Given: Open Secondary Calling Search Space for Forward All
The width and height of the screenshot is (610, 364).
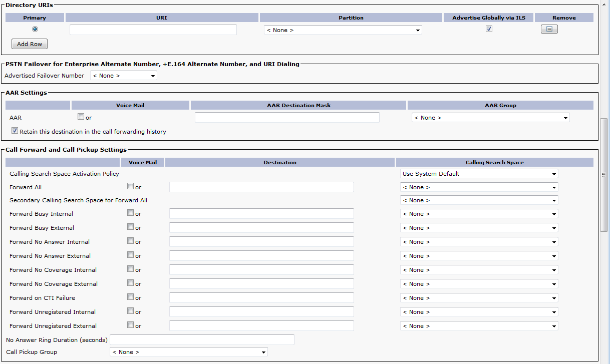Looking at the screenshot, I should (479, 200).
